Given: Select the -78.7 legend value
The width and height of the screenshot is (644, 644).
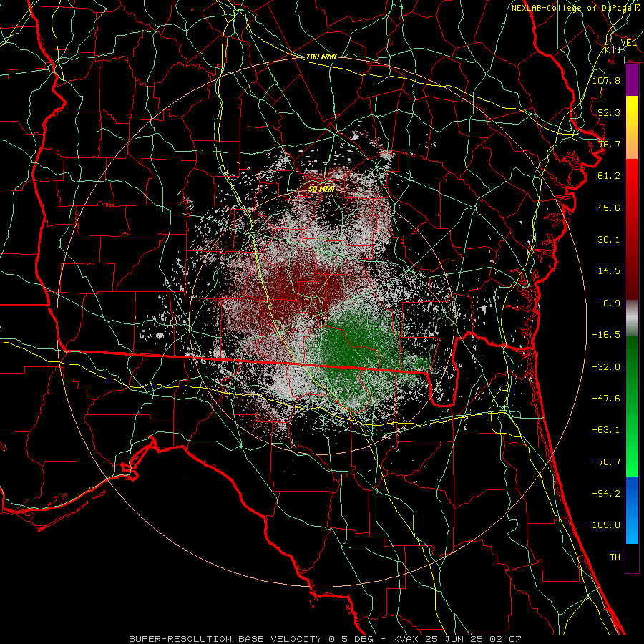Looking at the screenshot, I should [606, 462].
